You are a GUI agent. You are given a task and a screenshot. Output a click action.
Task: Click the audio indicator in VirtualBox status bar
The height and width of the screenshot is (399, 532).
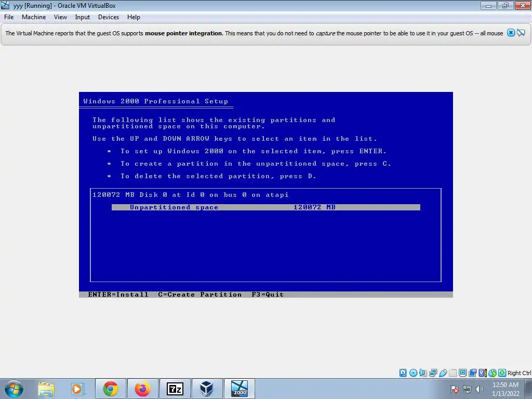[423, 373]
